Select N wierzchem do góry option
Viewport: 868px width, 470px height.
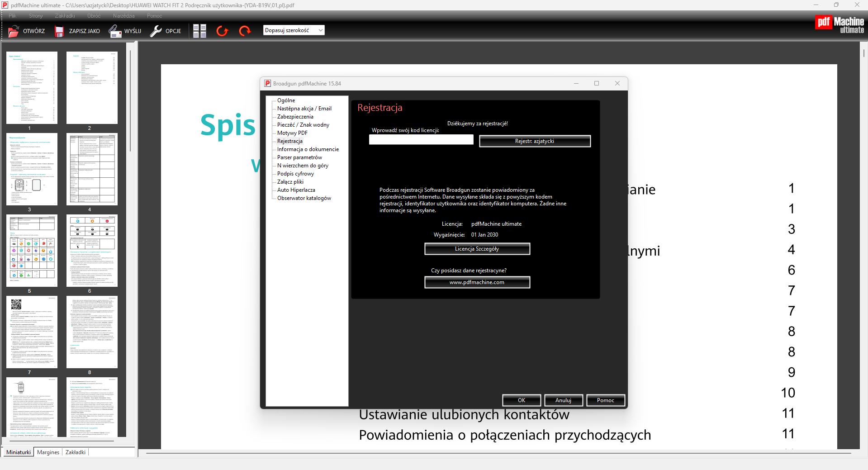(x=303, y=166)
